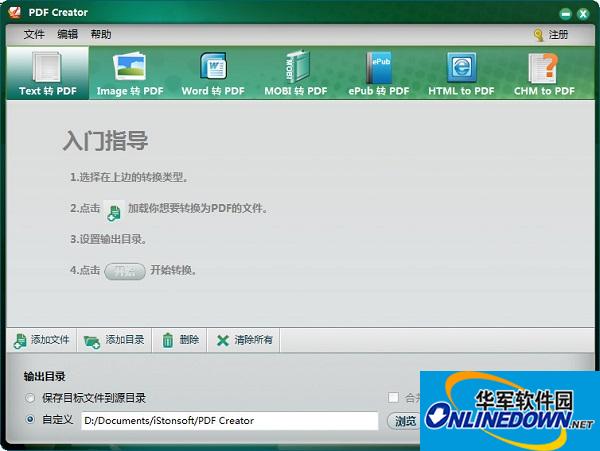Click the key icon 注册 register button
Image resolution: width=600 pixels, height=451 pixels.
click(x=551, y=35)
